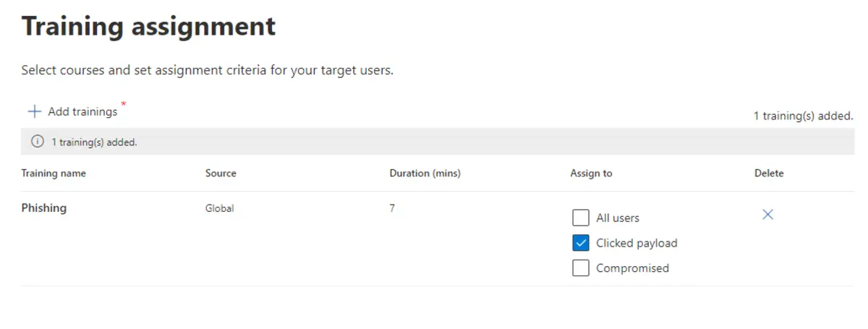This screenshot has width=868, height=329.
Task: Click the Duration (mins) column header
Action: point(425,174)
